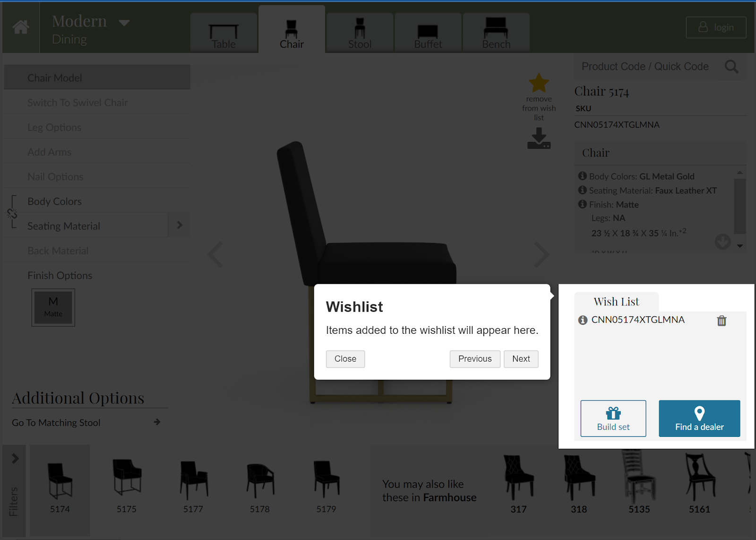Image resolution: width=756 pixels, height=540 pixels.
Task: Open Nail Options
Action: (x=97, y=176)
